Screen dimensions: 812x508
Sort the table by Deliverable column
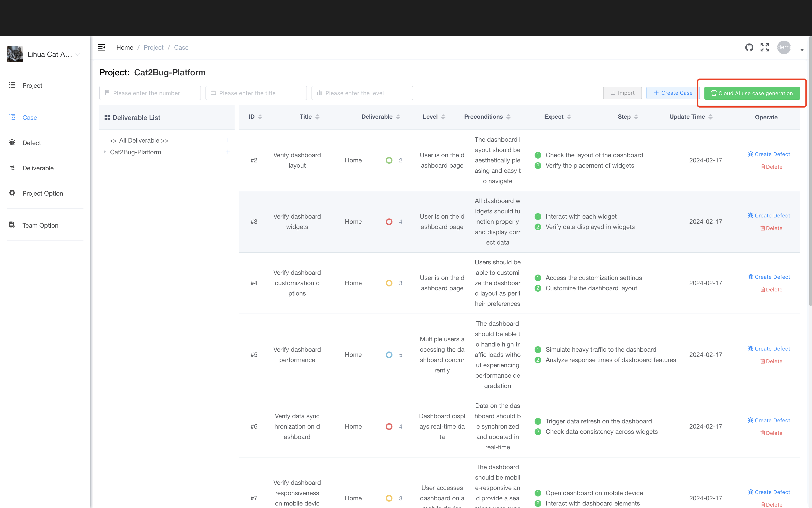[x=398, y=117]
